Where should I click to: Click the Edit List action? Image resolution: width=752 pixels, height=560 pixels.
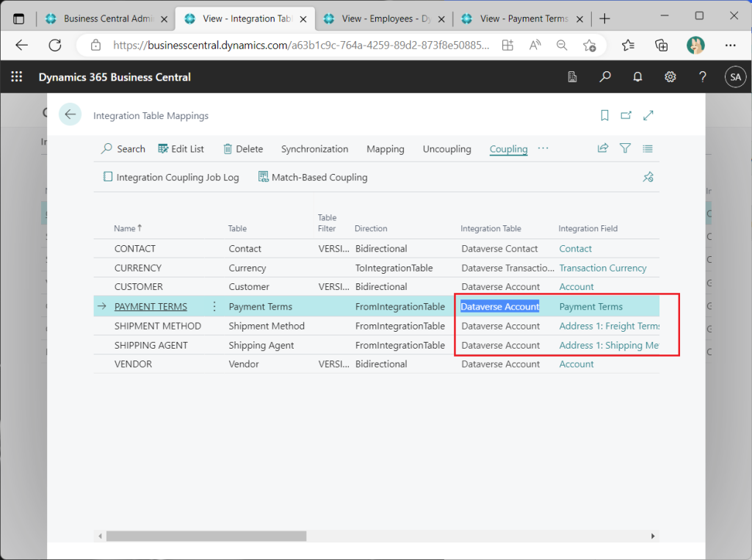181,149
